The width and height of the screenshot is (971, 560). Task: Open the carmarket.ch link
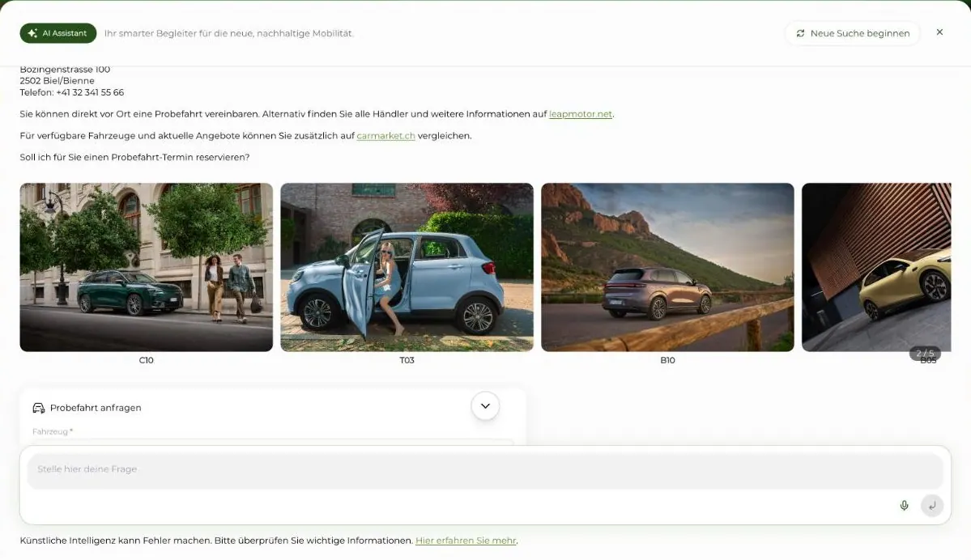click(385, 135)
